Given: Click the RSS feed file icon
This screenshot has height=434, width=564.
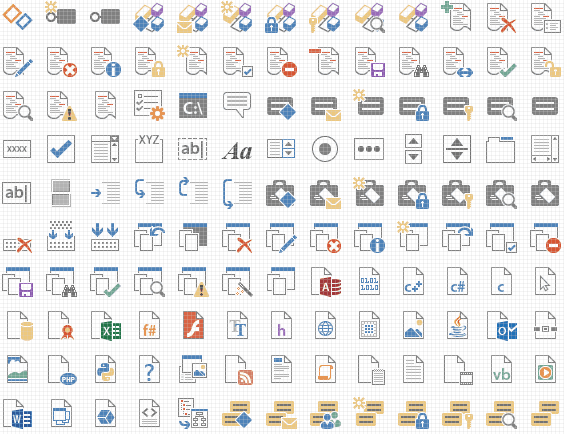Looking at the screenshot, I should coord(239,370).
